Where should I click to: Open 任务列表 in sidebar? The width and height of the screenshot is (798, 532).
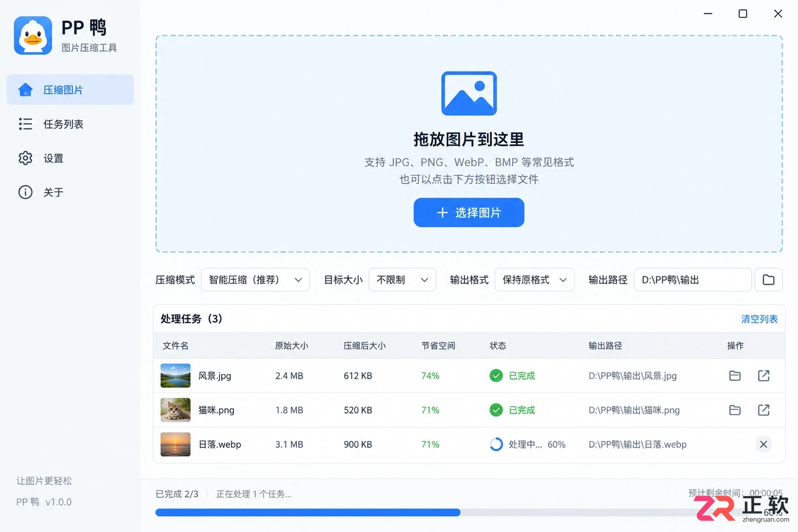[x=70, y=124]
